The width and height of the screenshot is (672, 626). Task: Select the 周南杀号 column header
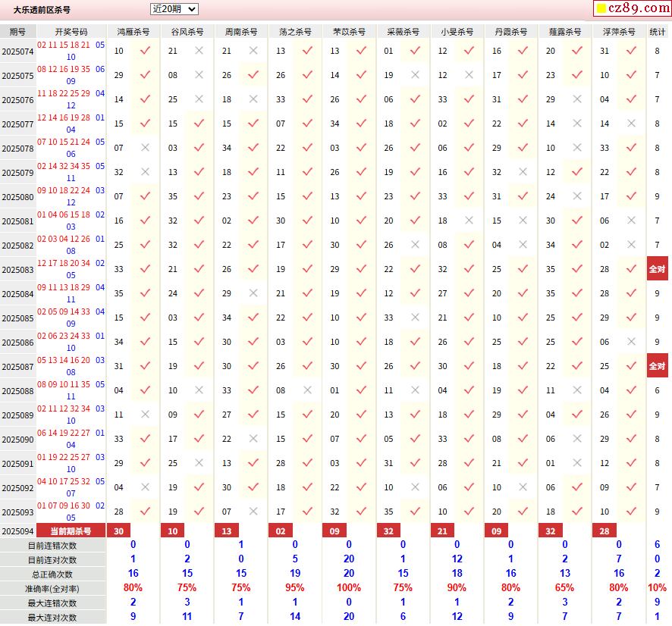pyautogui.click(x=241, y=32)
